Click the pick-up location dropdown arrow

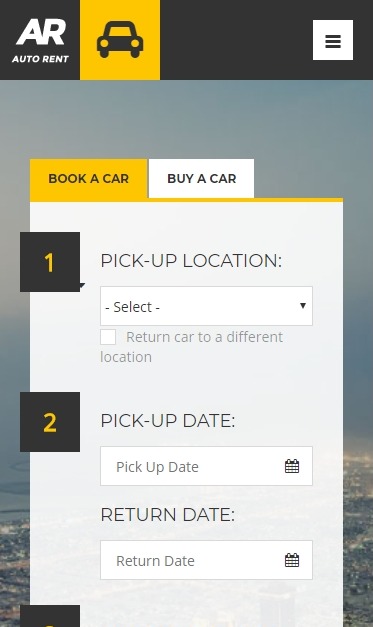(x=303, y=306)
